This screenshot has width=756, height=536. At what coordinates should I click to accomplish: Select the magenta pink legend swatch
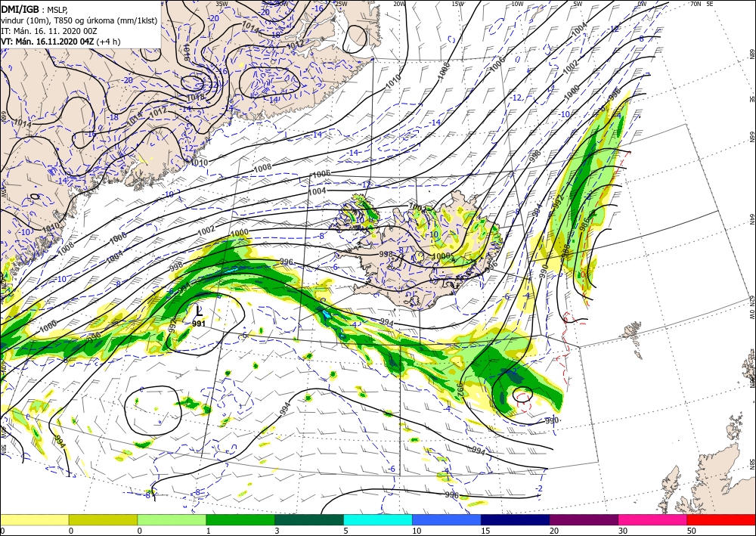pyautogui.click(x=653, y=519)
